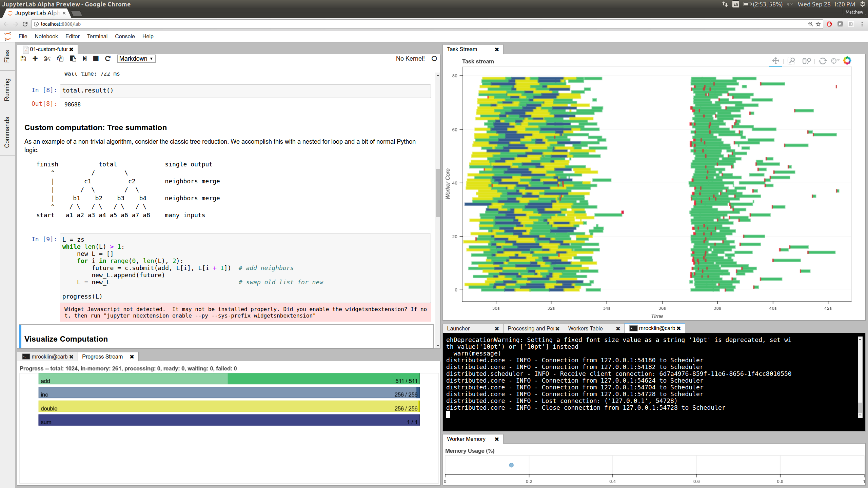
Task: Run the current notebook cell
Action: (85, 59)
